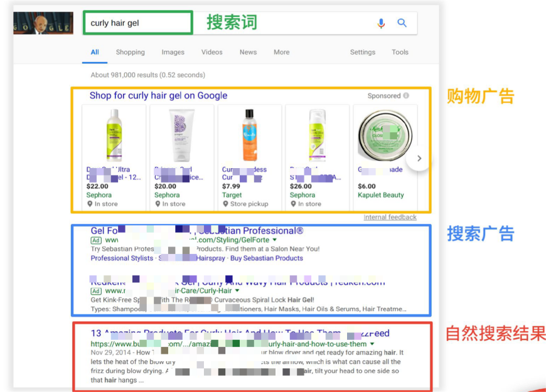This screenshot has height=392, width=546.
Task: Click the search box containing curly hair gel
Action: tap(138, 23)
